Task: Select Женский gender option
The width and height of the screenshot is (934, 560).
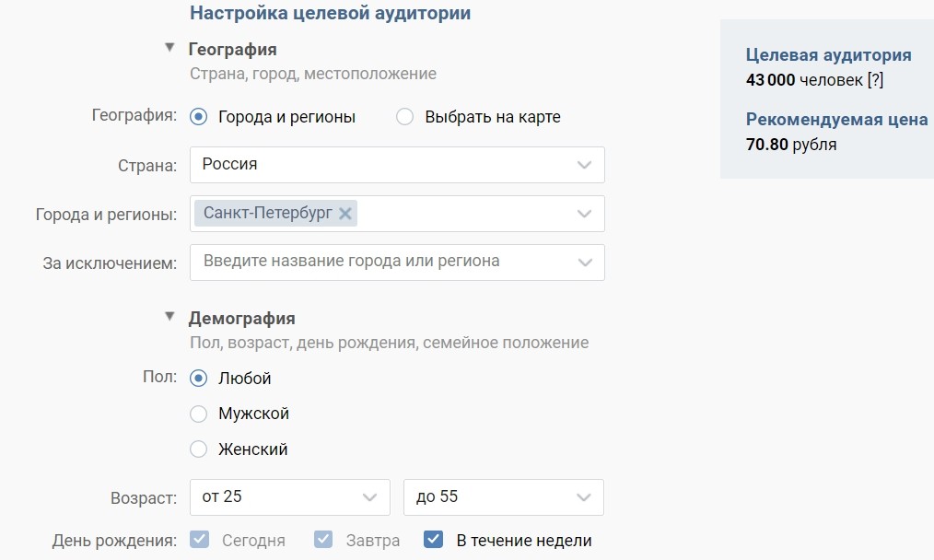Action: [x=198, y=449]
